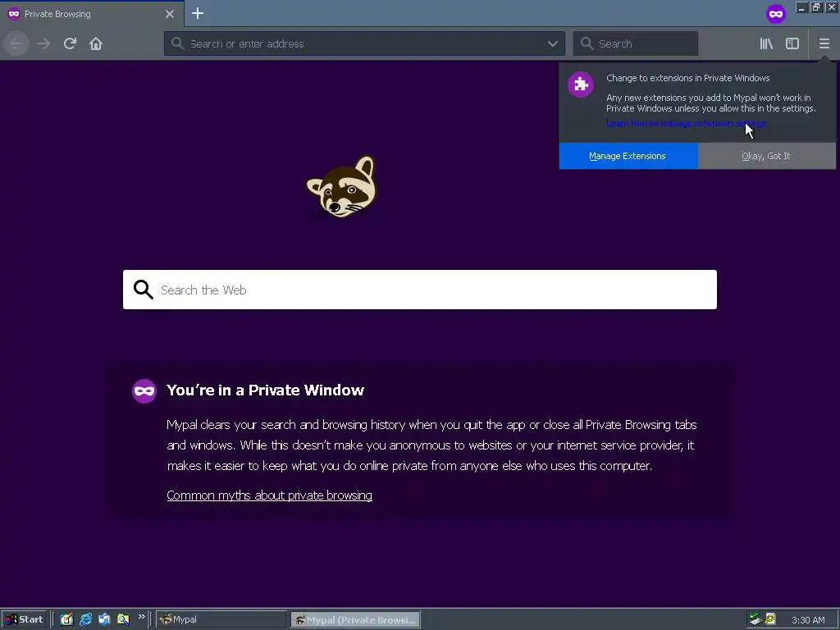The height and width of the screenshot is (630, 840).
Task: Open Common myths about private browsing link
Action: point(269,495)
